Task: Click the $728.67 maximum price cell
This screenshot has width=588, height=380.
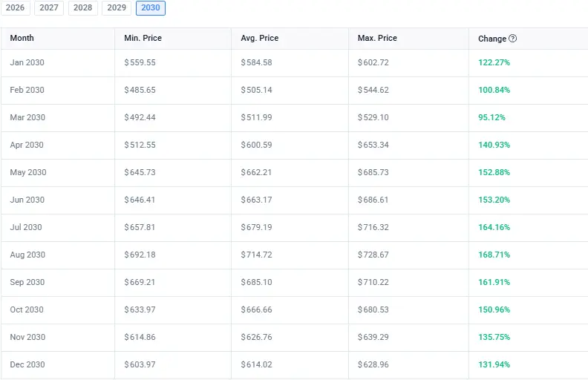Action: coord(373,255)
